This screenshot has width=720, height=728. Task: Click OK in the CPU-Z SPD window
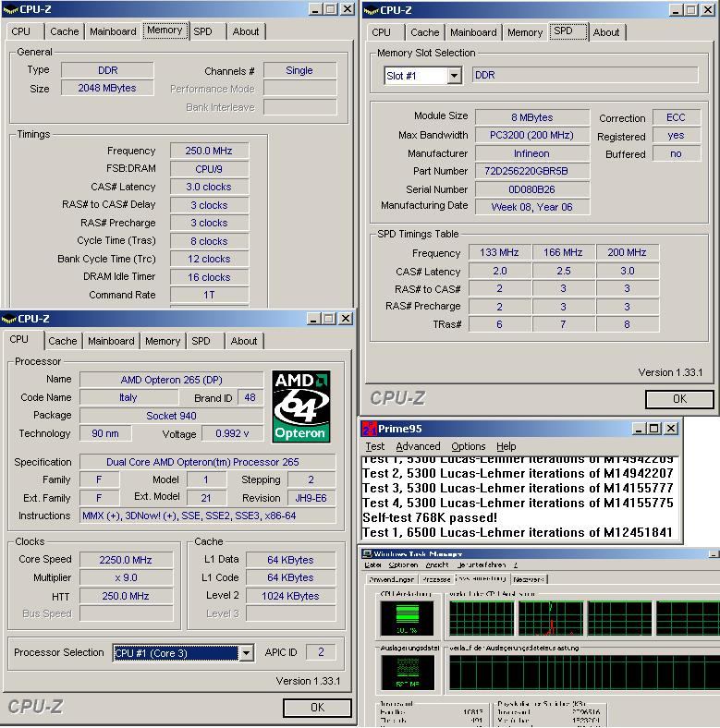[x=679, y=399]
